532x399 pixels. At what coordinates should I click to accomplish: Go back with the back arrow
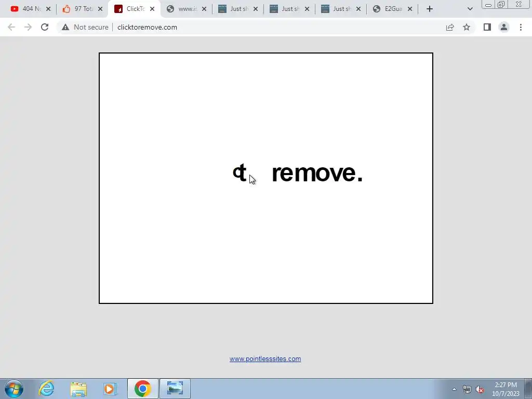(x=11, y=27)
